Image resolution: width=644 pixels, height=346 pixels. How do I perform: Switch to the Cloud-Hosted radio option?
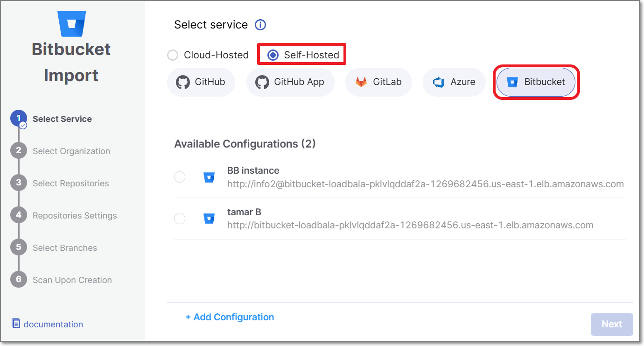(173, 55)
